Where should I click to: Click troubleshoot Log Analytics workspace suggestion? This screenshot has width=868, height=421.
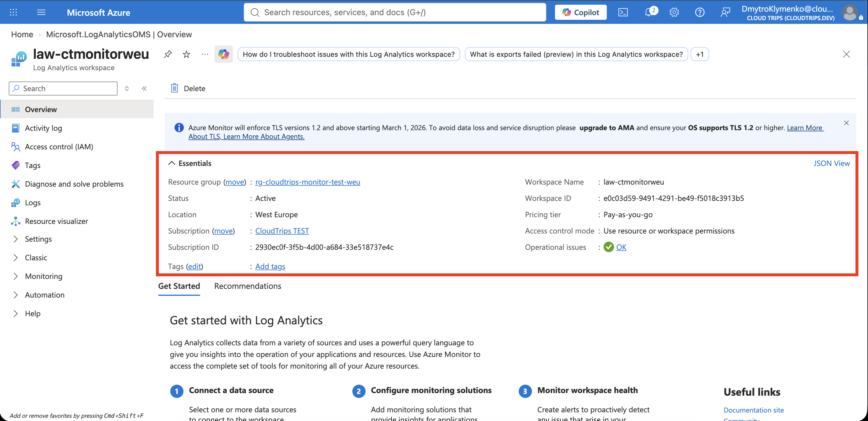pos(348,54)
